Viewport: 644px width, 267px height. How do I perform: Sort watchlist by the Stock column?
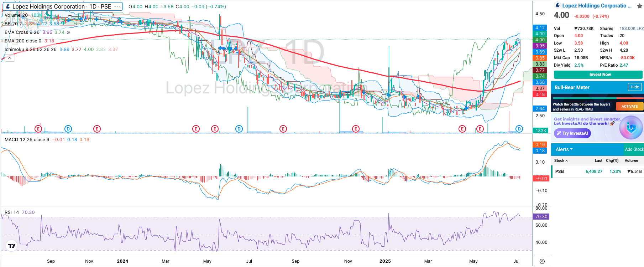561,161
